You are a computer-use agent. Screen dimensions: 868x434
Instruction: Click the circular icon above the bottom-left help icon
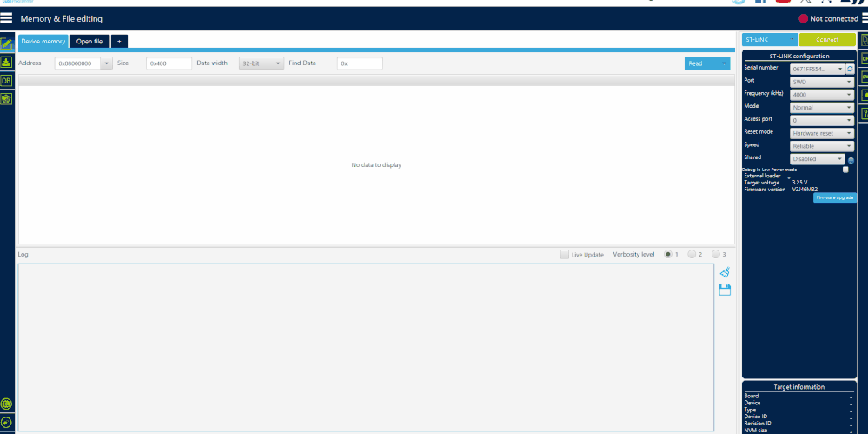point(7,404)
